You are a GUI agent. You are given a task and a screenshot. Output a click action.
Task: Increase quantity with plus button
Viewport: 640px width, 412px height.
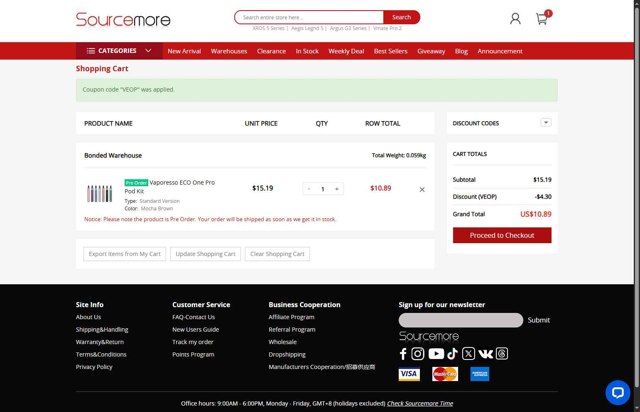(x=337, y=189)
